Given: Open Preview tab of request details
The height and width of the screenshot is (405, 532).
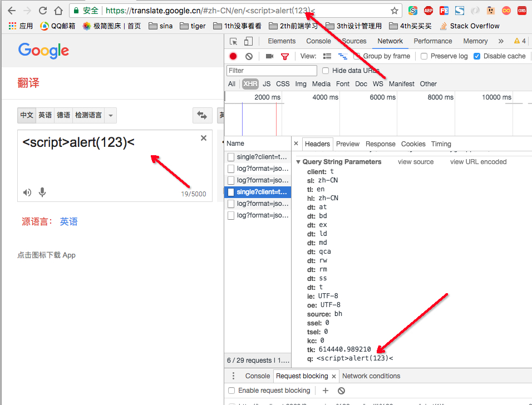Looking at the screenshot, I should 347,144.
